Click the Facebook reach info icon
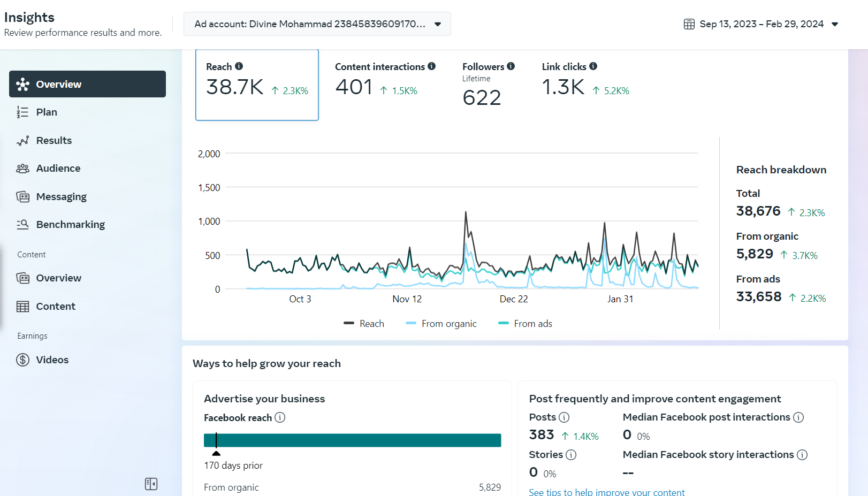This screenshot has height=496, width=868. click(x=280, y=417)
